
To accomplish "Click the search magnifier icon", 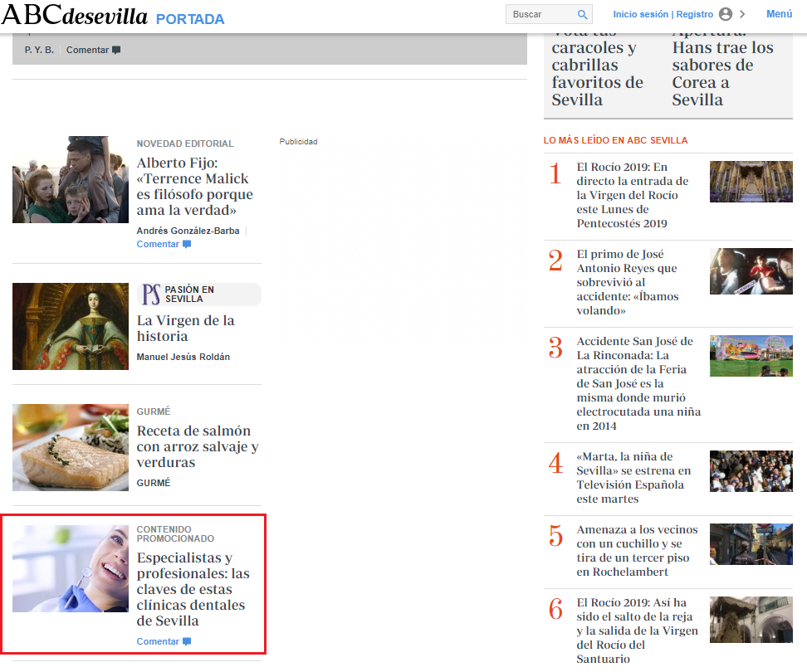I will (582, 14).
